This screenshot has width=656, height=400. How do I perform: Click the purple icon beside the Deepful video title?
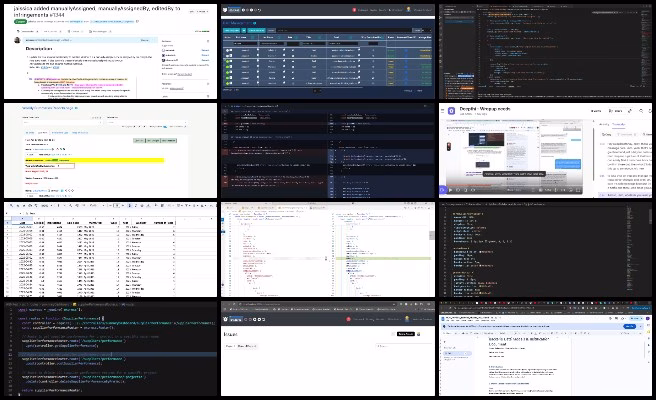pyautogui.click(x=451, y=112)
